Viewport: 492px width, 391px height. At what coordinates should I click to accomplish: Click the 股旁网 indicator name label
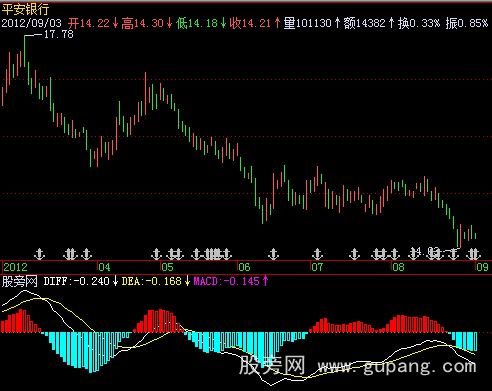(x=19, y=281)
